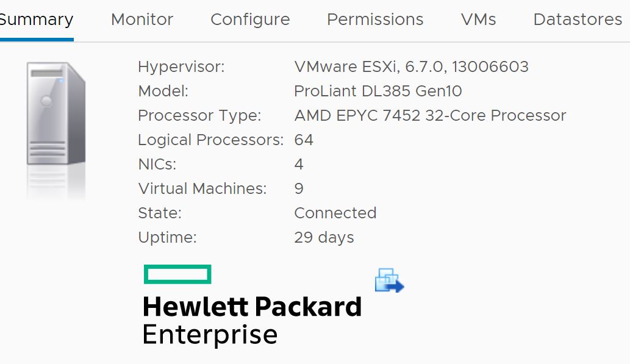Switch to the Summary tab
Viewport: 630px width, 364px height.
point(35,20)
